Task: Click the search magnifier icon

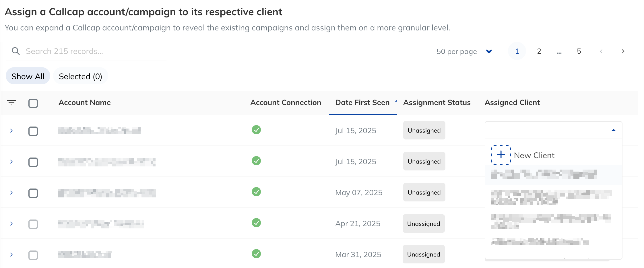Action: (x=16, y=51)
